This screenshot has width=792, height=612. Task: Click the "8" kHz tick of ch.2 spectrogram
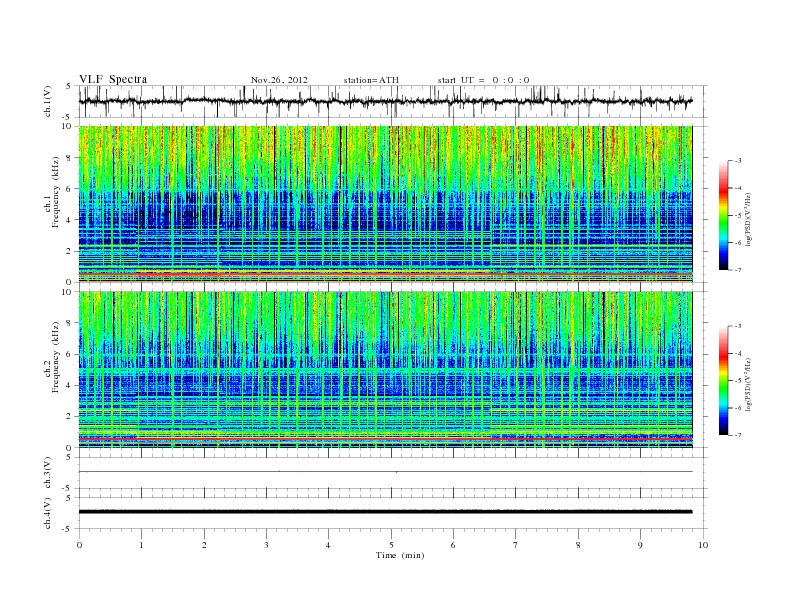coord(70,323)
